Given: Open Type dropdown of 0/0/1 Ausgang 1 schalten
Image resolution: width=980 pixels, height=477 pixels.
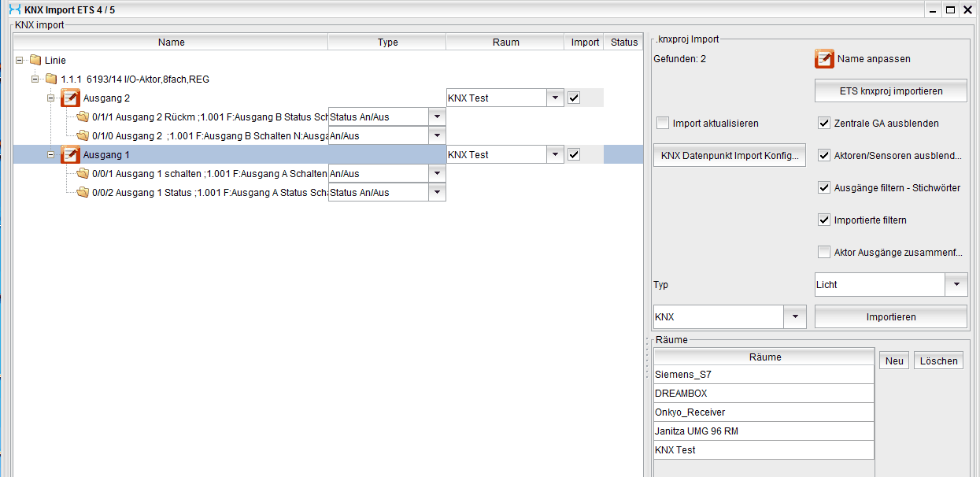Looking at the screenshot, I should coord(437,173).
